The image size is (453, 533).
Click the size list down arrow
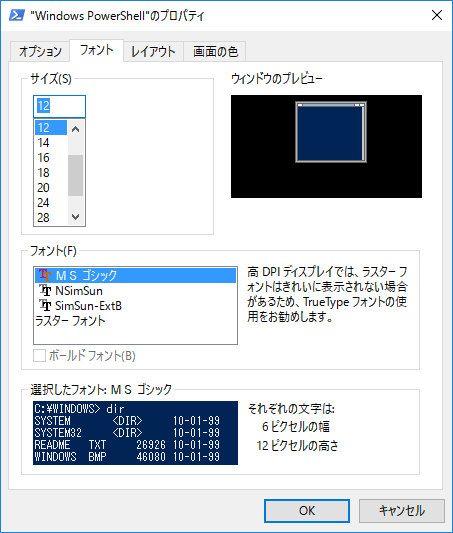[76, 217]
